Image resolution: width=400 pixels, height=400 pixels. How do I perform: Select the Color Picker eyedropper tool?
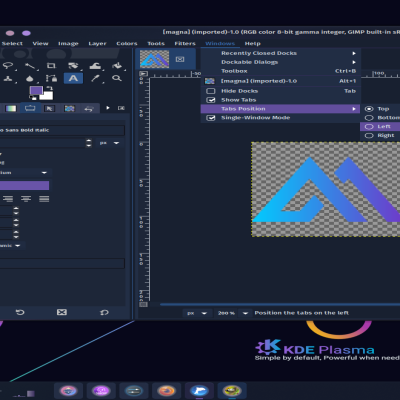pyautogui.click(x=96, y=79)
